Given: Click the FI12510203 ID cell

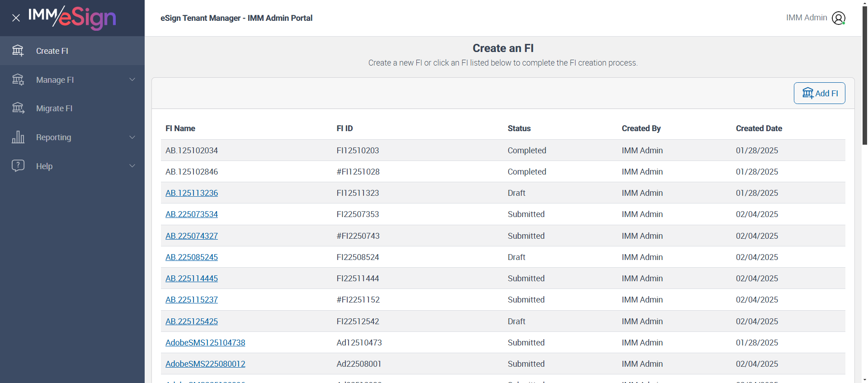Looking at the screenshot, I should coord(358,151).
